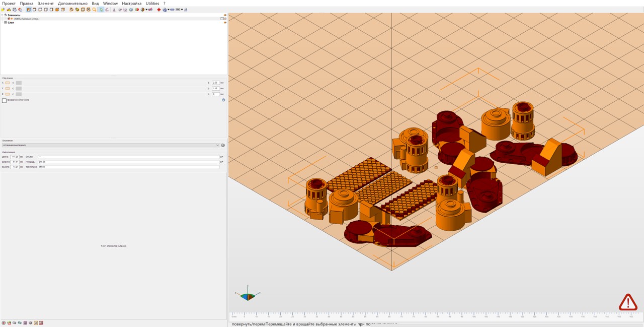
Task: Enable the Прозрачное отсечение checkbox
Action: pyautogui.click(x=5, y=101)
